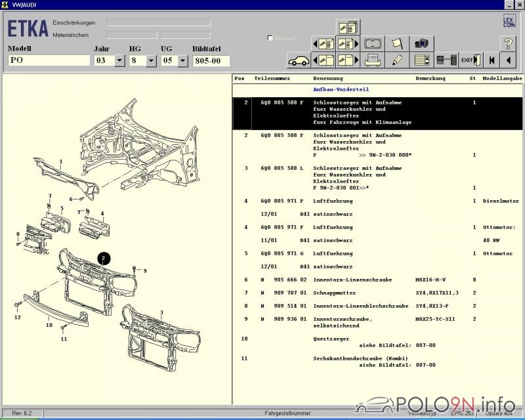Screen dimensions: 525x420
Task: Toggle the Bestand checkbox
Action: (x=270, y=38)
